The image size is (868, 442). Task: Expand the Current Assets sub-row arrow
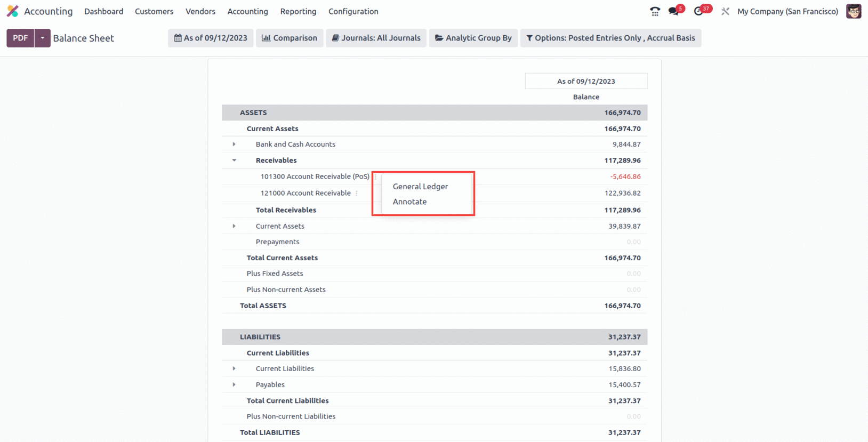click(x=234, y=226)
